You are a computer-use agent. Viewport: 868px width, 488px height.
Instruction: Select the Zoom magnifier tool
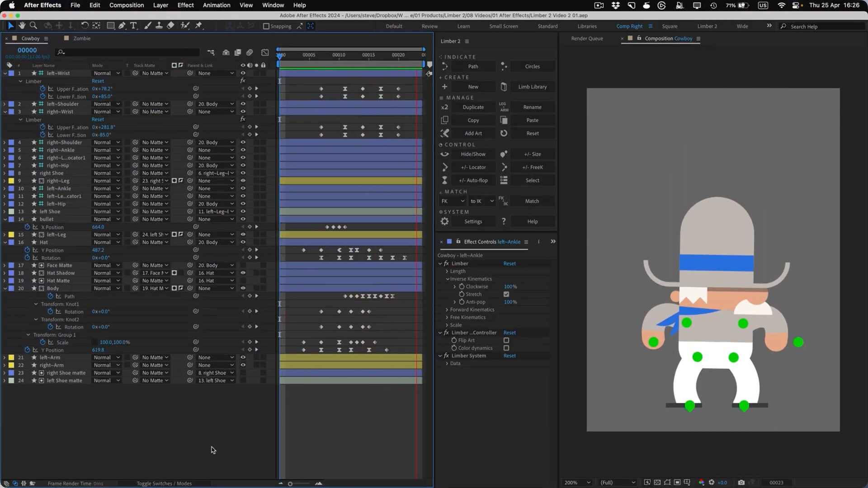point(33,26)
